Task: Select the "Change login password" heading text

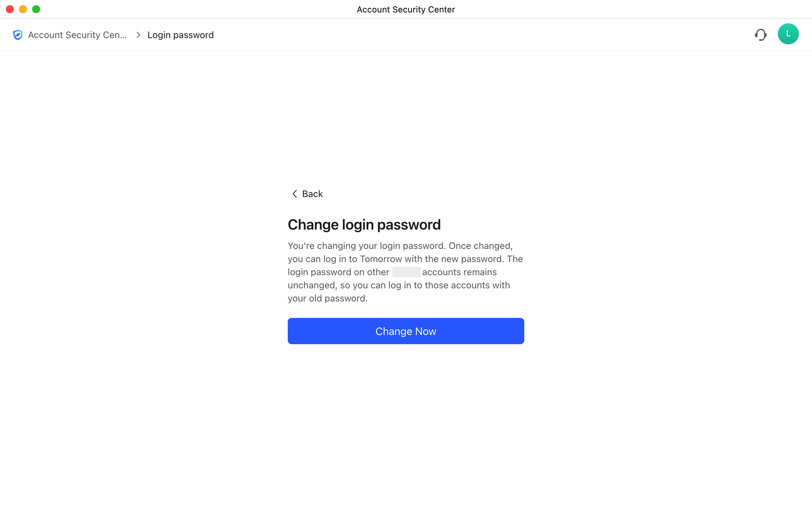Action: 364,225
